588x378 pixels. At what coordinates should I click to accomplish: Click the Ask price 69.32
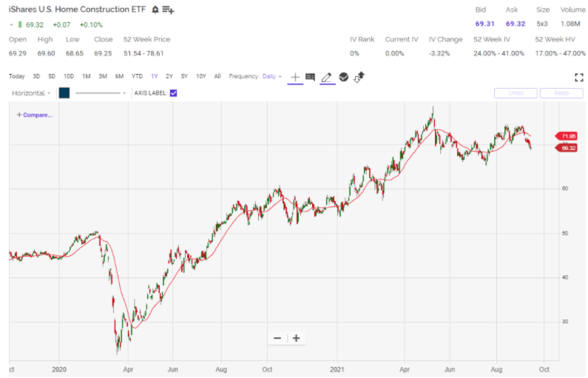[516, 24]
